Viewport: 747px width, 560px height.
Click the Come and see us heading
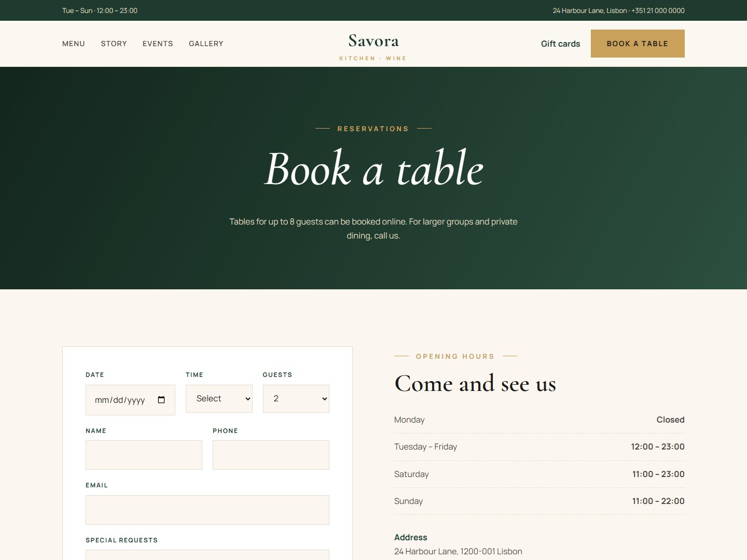(475, 384)
